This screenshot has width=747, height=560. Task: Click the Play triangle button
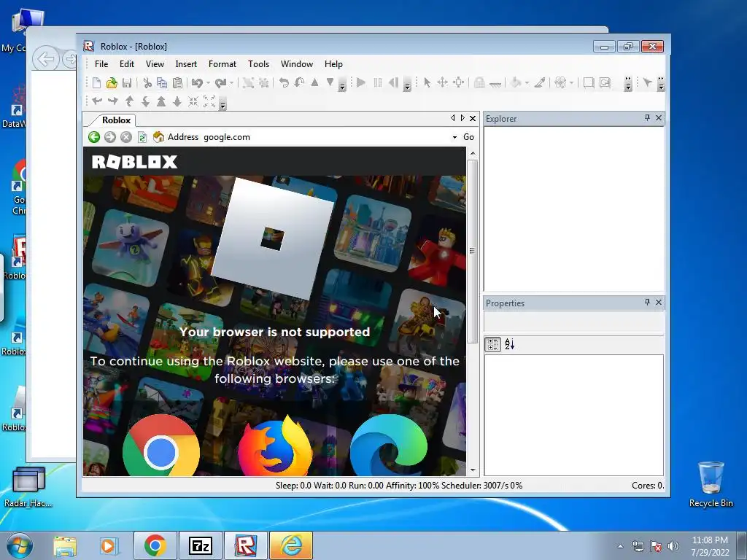tap(360, 83)
